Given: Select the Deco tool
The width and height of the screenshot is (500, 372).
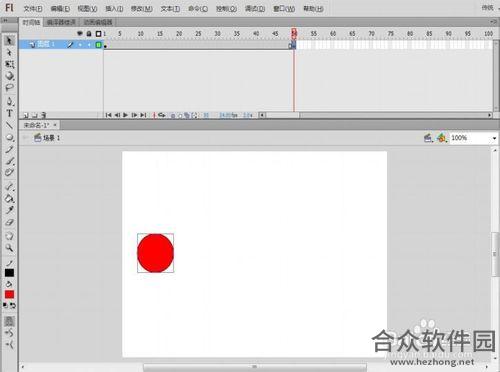Looking at the screenshot, I should (x=9, y=172).
